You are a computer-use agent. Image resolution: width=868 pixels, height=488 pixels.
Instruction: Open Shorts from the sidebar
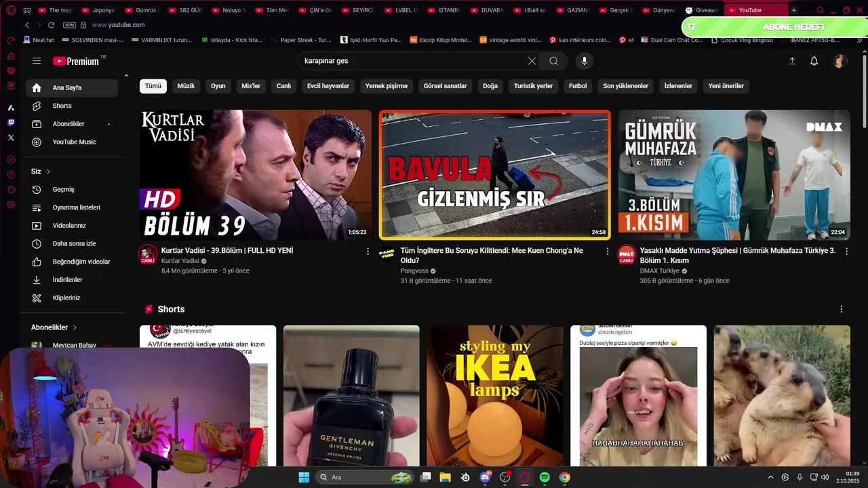tap(72, 106)
